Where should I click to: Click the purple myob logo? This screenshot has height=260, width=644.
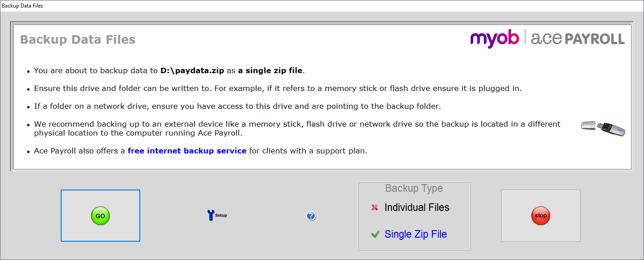(x=494, y=39)
